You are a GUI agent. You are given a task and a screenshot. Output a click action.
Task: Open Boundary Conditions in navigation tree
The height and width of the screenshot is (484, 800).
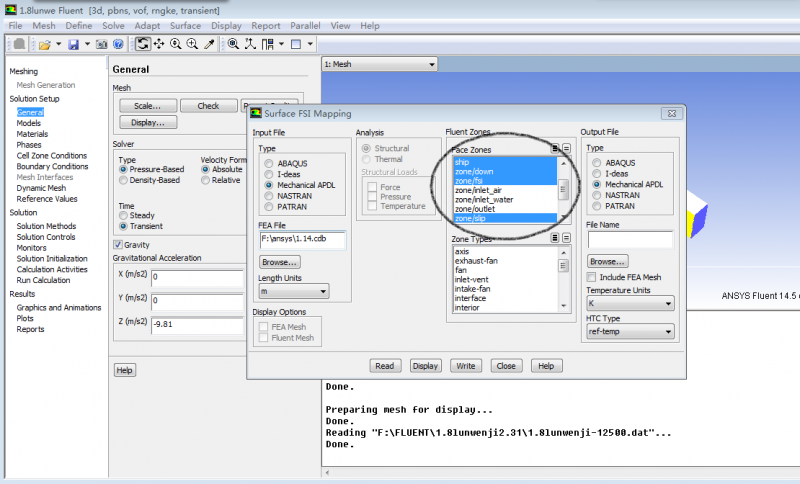tap(52, 166)
